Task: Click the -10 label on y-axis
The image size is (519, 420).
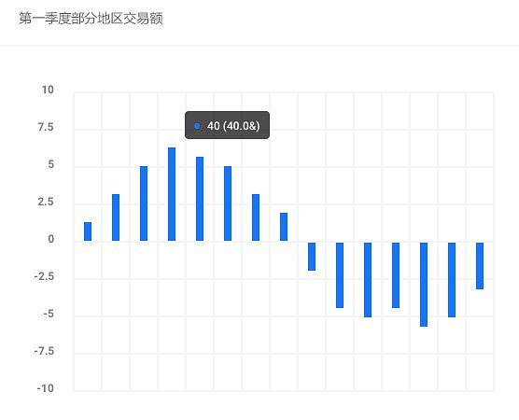Action: pos(46,388)
